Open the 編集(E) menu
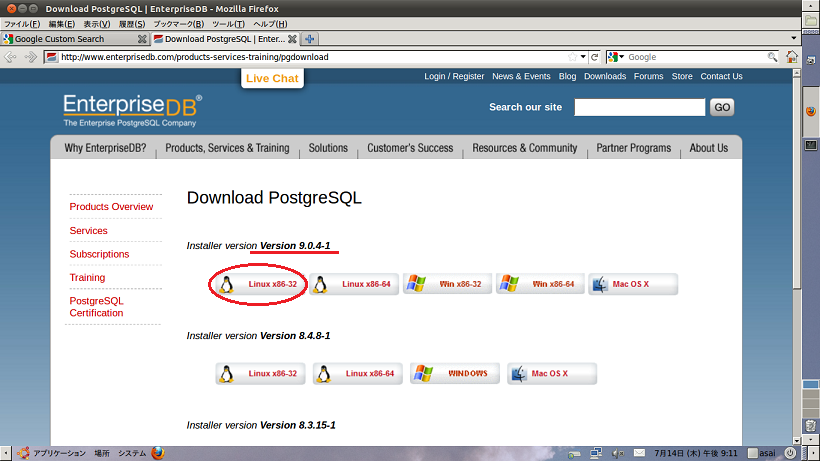 point(62,24)
